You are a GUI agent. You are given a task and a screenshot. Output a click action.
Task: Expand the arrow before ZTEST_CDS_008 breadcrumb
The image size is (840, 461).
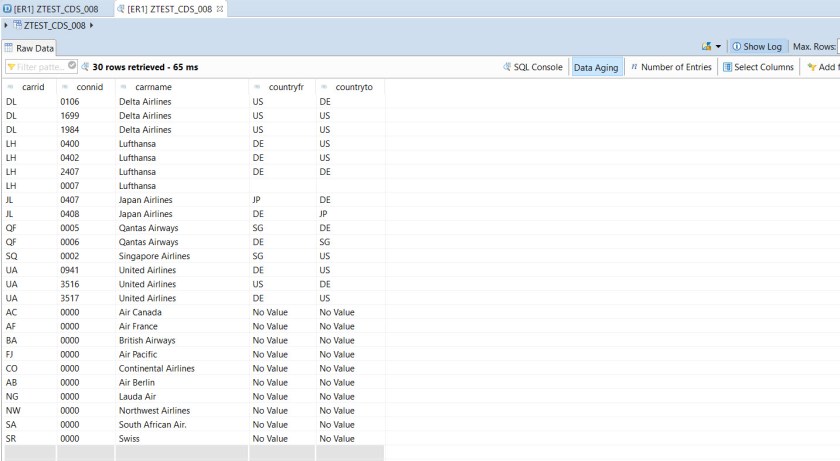click(5, 25)
